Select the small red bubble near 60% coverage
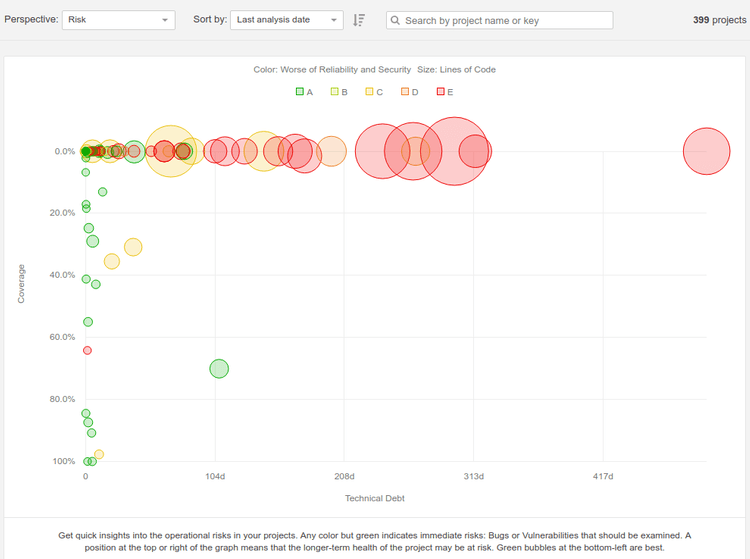This screenshot has height=559, width=750. (x=87, y=351)
